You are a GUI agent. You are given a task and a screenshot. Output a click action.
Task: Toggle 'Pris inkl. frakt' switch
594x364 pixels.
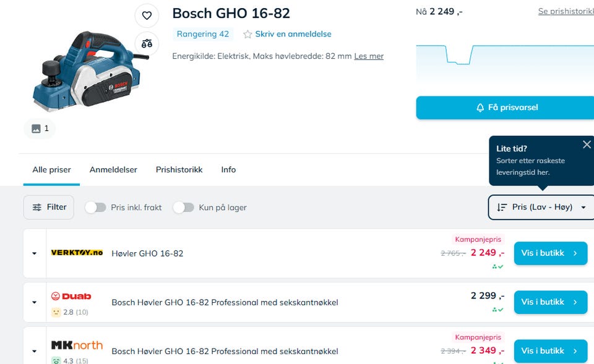pyautogui.click(x=95, y=208)
